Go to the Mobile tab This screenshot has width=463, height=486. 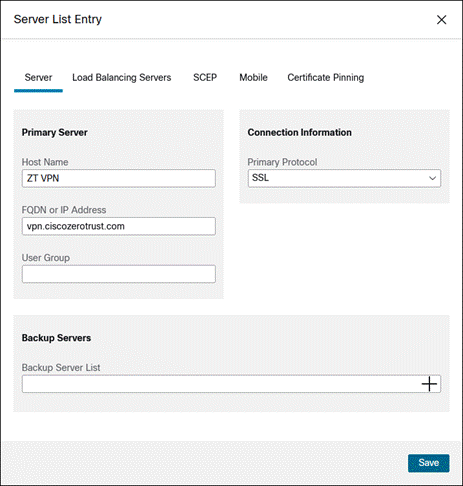(253, 78)
